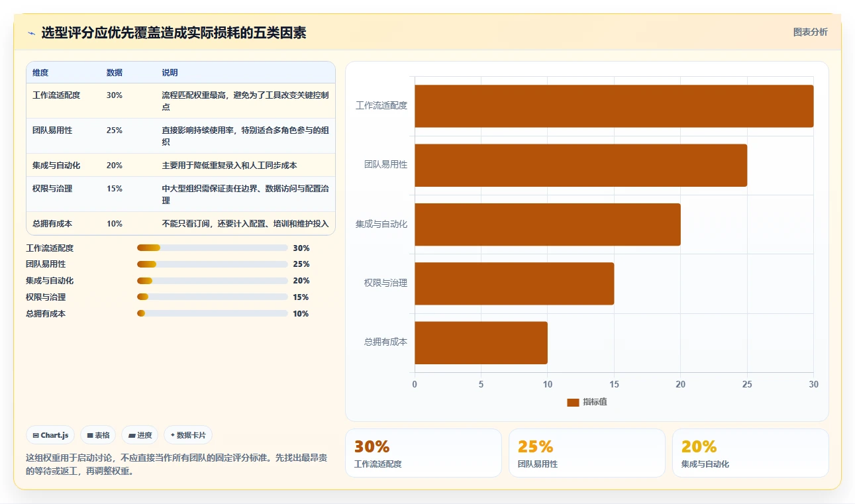Screen dimensions: 855x504
Task: Click the 权限与治理 chart bar
Action: [x=514, y=283]
